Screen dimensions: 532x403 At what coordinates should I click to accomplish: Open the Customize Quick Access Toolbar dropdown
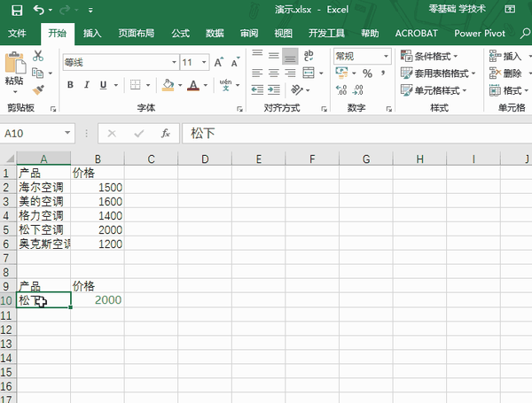[90, 11]
